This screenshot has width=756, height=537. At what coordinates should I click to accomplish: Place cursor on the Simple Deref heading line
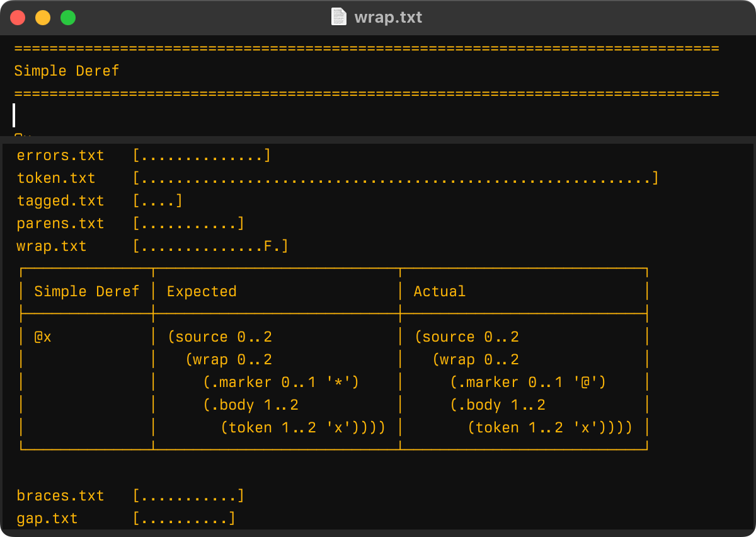coord(67,71)
